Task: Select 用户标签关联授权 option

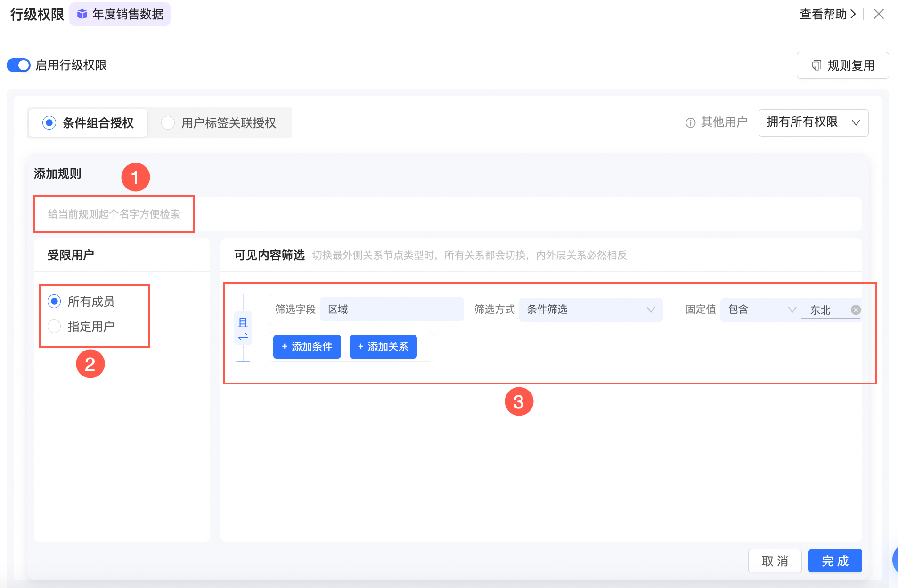Action: tap(219, 123)
